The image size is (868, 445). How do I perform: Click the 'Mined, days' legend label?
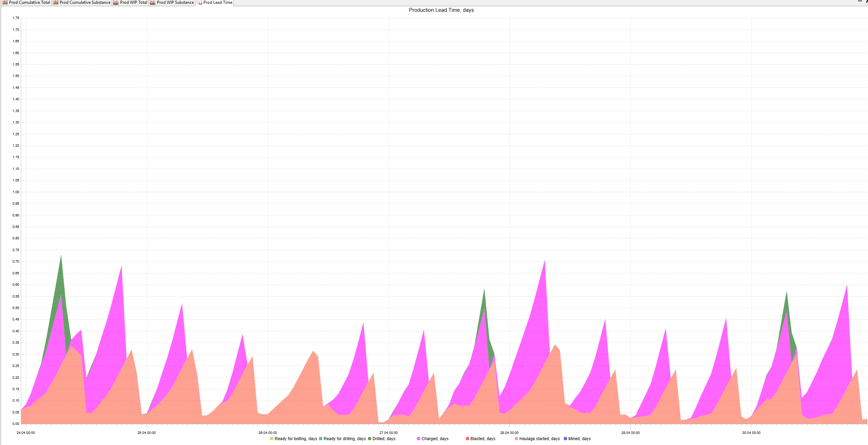click(x=579, y=439)
